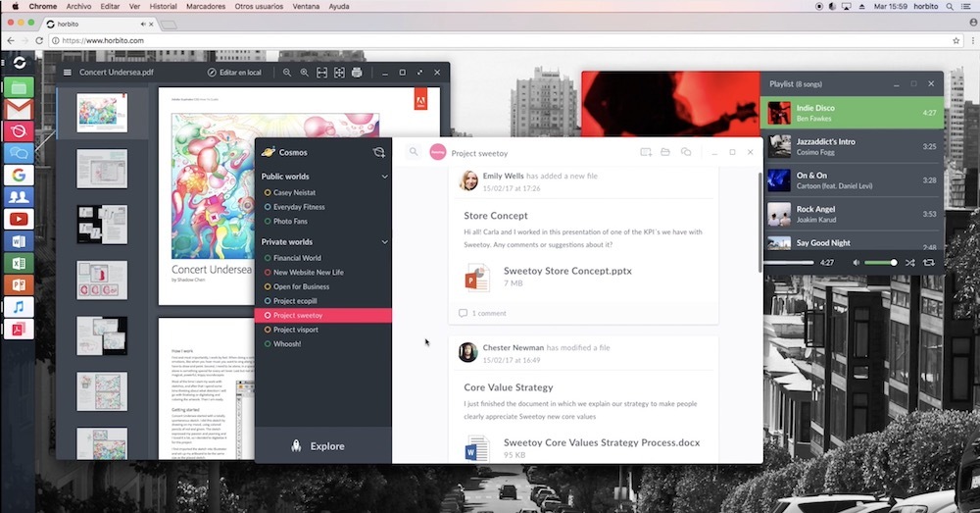
Task: Open the YouTube icon in the sidebar dock
Action: pos(19,219)
